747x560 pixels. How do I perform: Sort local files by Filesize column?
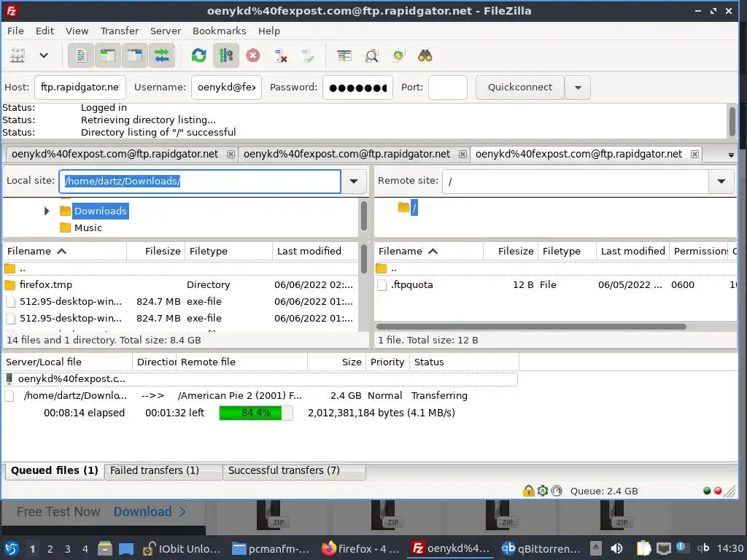[x=163, y=251]
